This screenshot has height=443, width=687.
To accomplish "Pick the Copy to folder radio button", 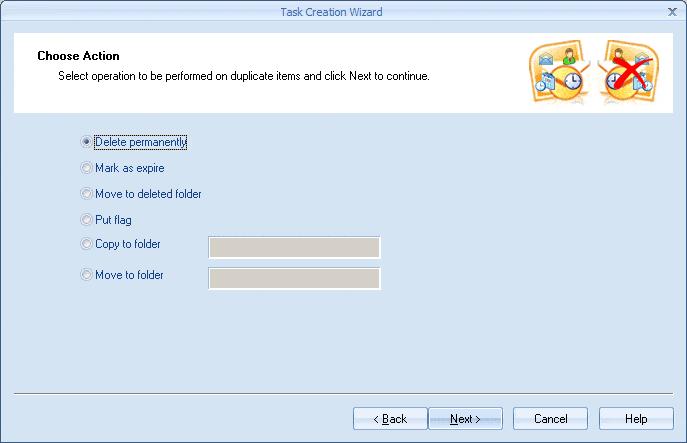I will (x=87, y=245).
